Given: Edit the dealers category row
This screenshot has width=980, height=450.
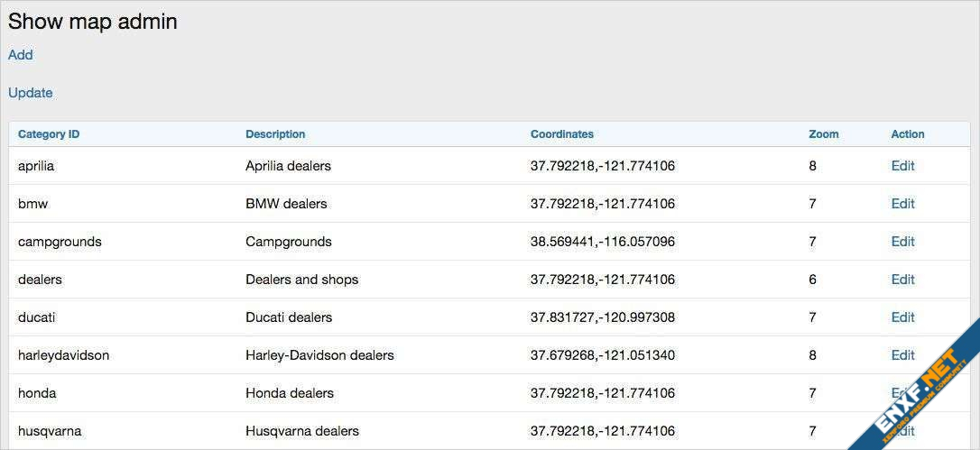Looking at the screenshot, I should coord(902,280).
